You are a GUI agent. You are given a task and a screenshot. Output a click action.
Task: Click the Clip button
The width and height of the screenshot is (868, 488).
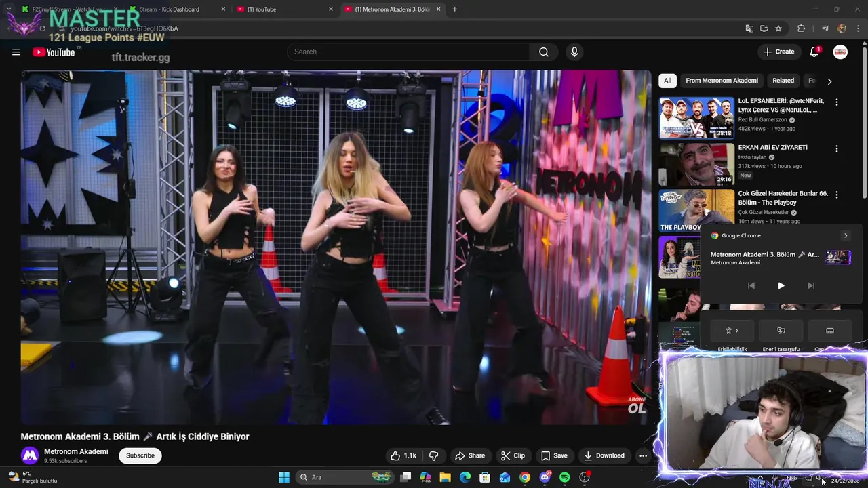(513, 455)
